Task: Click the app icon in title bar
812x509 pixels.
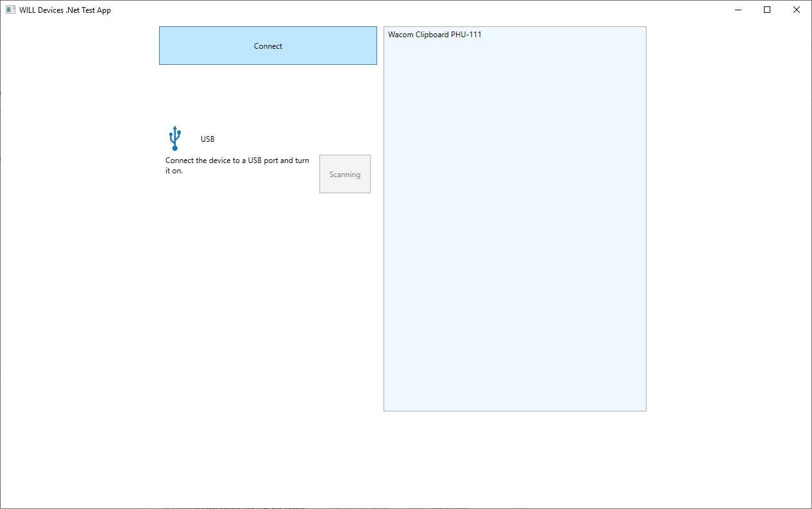Action: tap(10, 10)
